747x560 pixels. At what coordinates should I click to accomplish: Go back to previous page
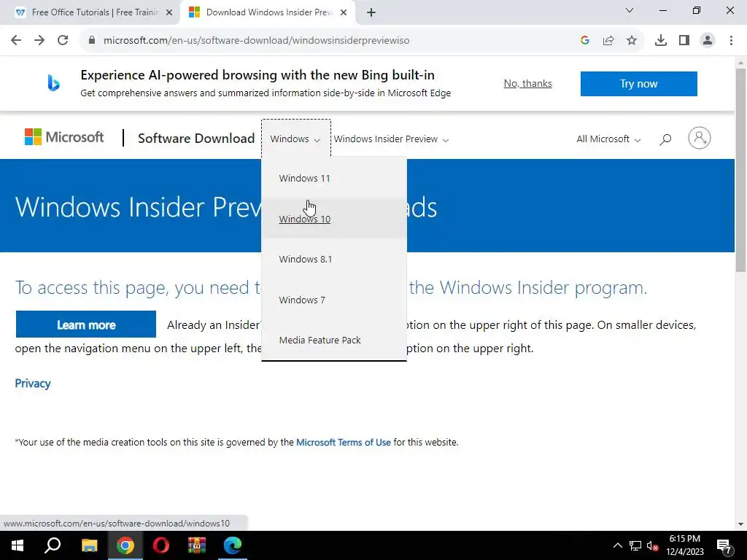[x=16, y=40]
